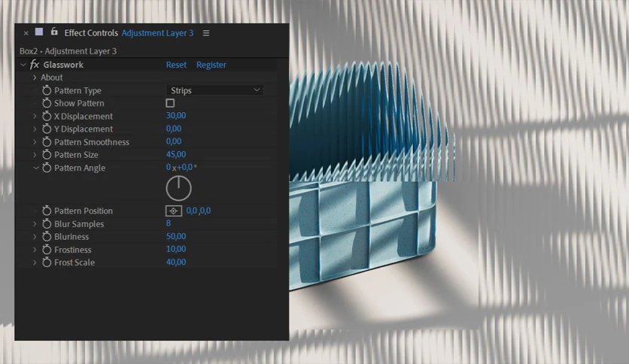Toggle the Pattern Size stopwatch
The width and height of the screenshot is (629, 364).
tap(47, 155)
